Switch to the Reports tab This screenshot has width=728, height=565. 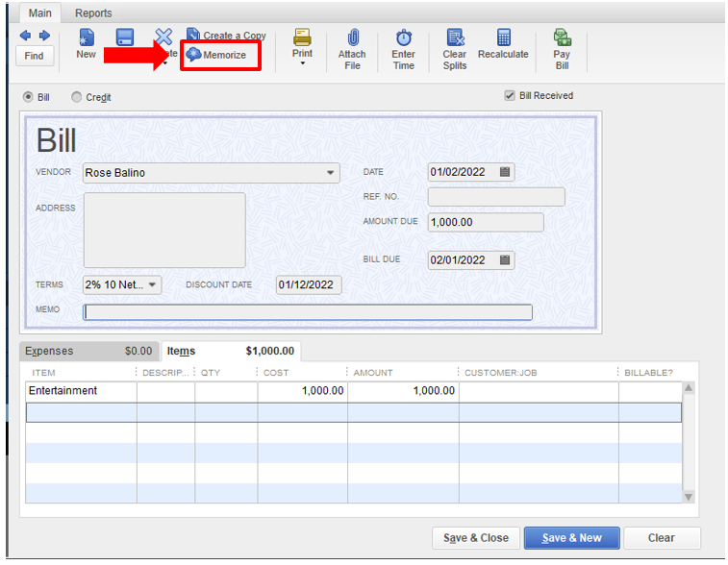(93, 13)
